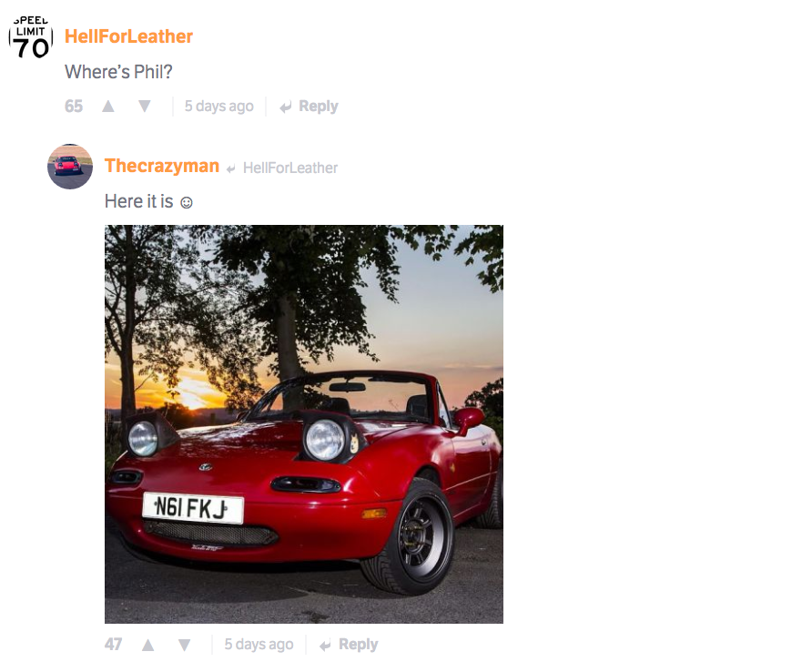Click the "5 days ago" timestamp on first comment
Image resolution: width=812 pixels, height=672 pixels.
pyautogui.click(x=219, y=107)
